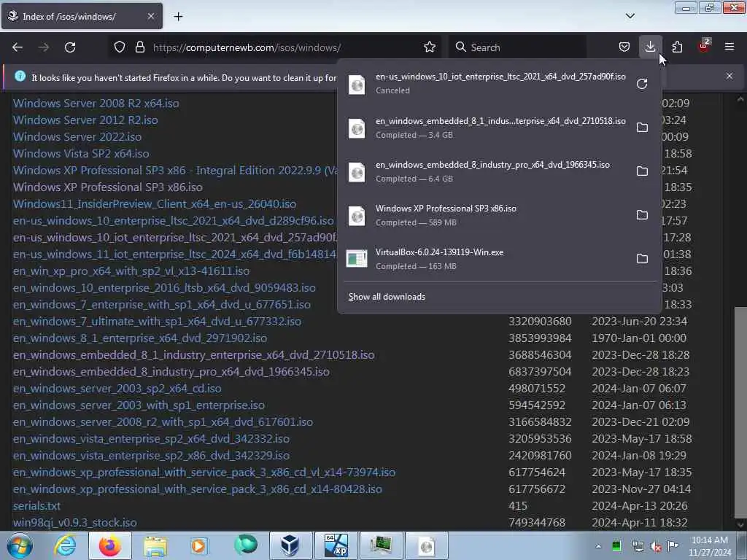
Task: Click the page vertical scrollbar thumb
Action: [x=740, y=413]
